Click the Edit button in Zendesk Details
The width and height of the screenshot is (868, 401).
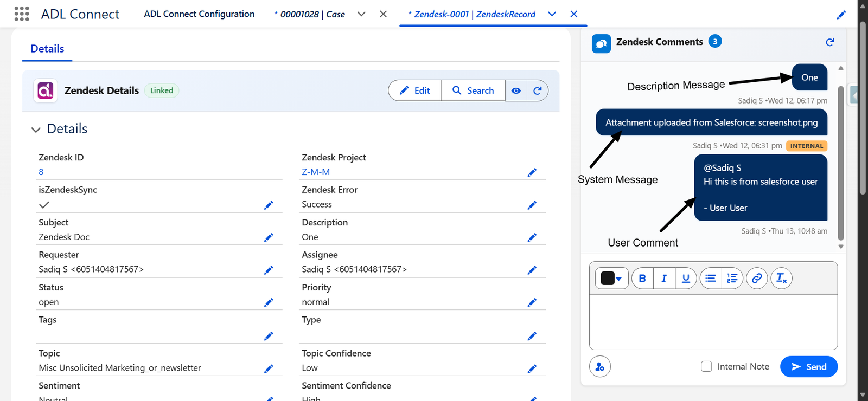coord(415,90)
